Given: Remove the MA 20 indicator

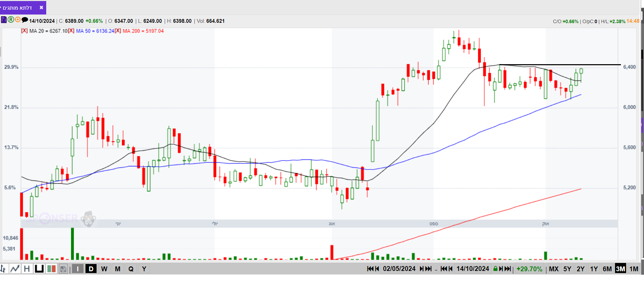Looking at the screenshot, I should coord(24,31).
